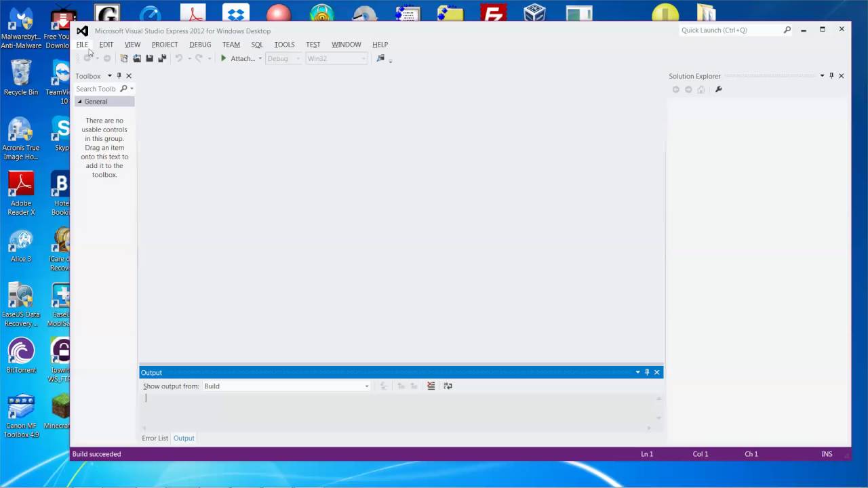Click the Open File toolbar icon
The height and width of the screenshot is (488, 868).
click(137, 58)
